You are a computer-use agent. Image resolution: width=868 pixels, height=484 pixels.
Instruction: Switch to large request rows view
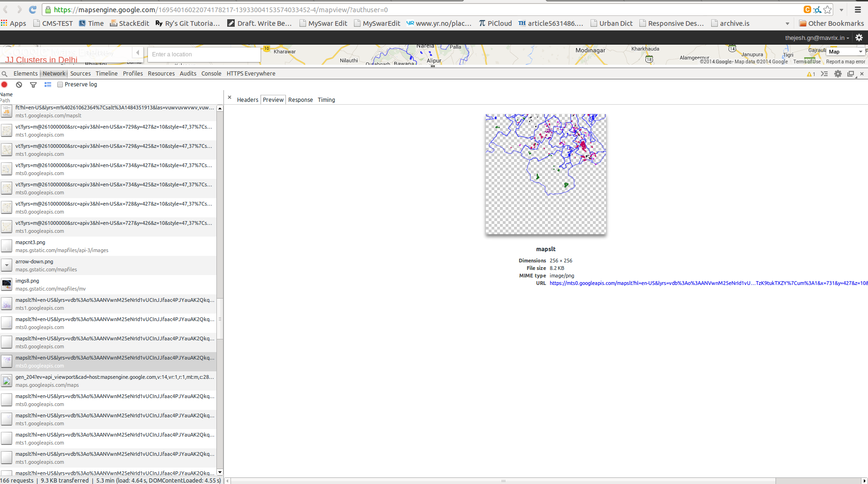[47, 85]
